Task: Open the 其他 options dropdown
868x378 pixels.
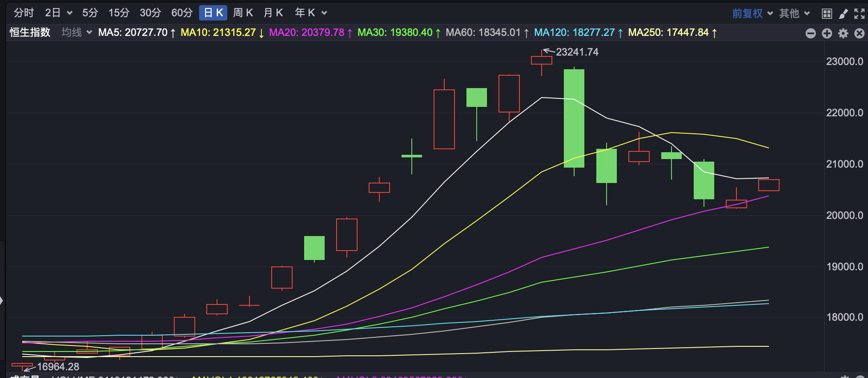Action: 795,13
